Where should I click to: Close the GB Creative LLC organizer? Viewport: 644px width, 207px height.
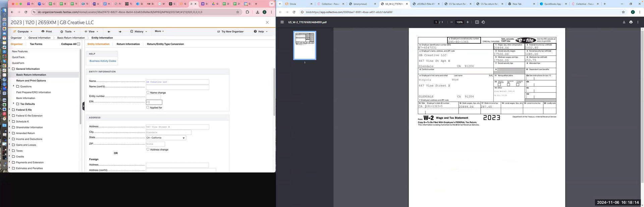(x=267, y=22)
